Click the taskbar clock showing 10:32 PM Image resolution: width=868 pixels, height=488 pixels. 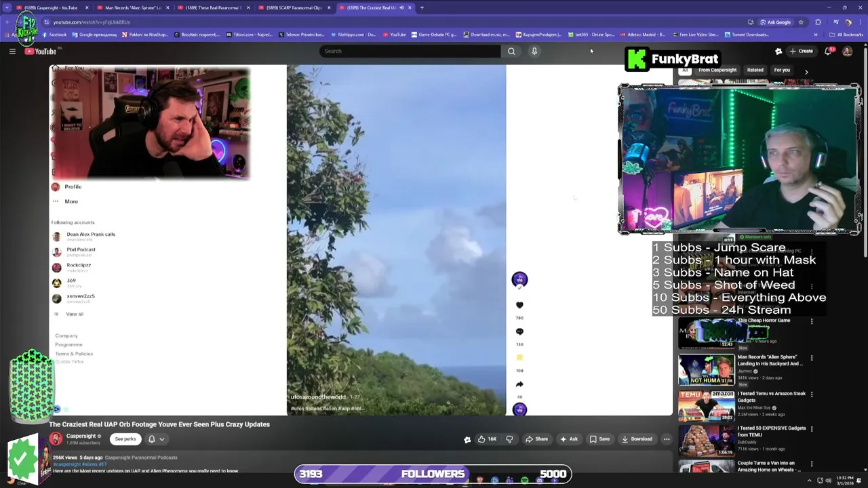click(846, 480)
